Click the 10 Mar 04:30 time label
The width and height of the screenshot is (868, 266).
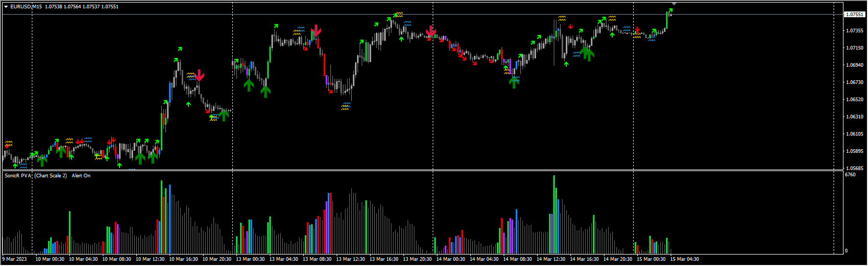click(84, 259)
